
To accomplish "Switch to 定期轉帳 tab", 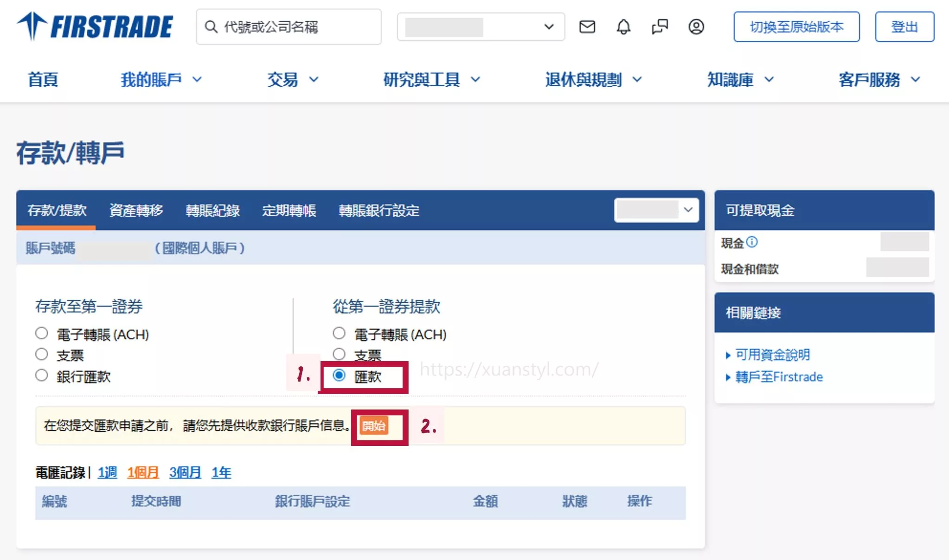I will [289, 210].
